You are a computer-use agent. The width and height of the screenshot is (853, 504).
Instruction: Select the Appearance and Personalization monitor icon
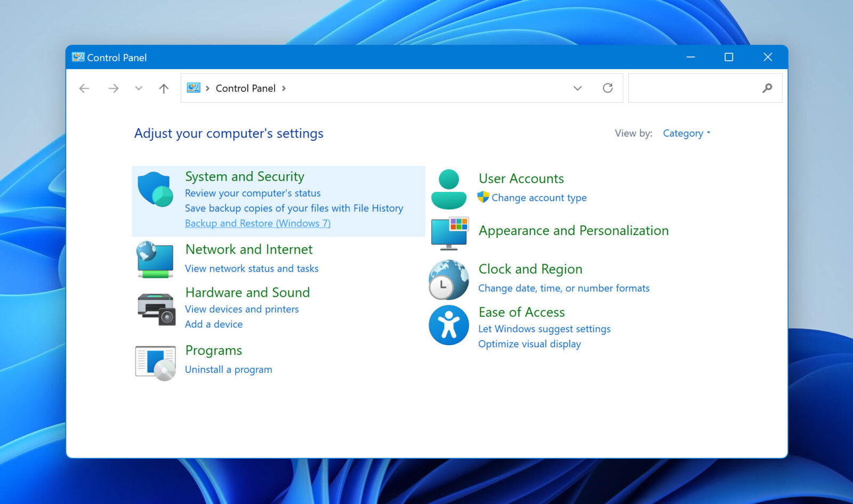coord(449,233)
